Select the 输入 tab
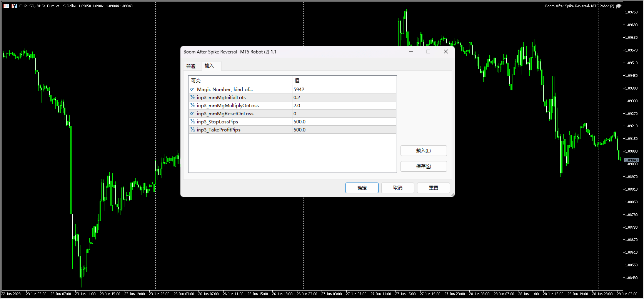Image resolution: width=644 pixels, height=299 pixels. [209, 66]
